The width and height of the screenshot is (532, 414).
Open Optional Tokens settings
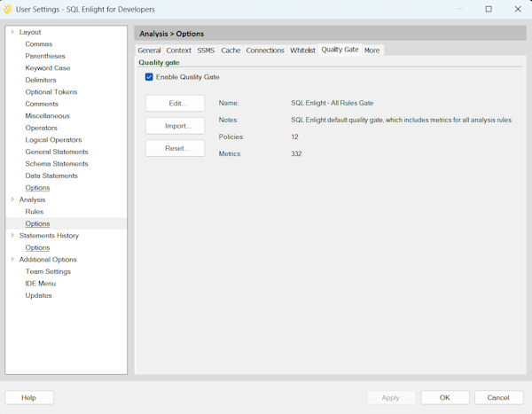(x=51, y=92)
